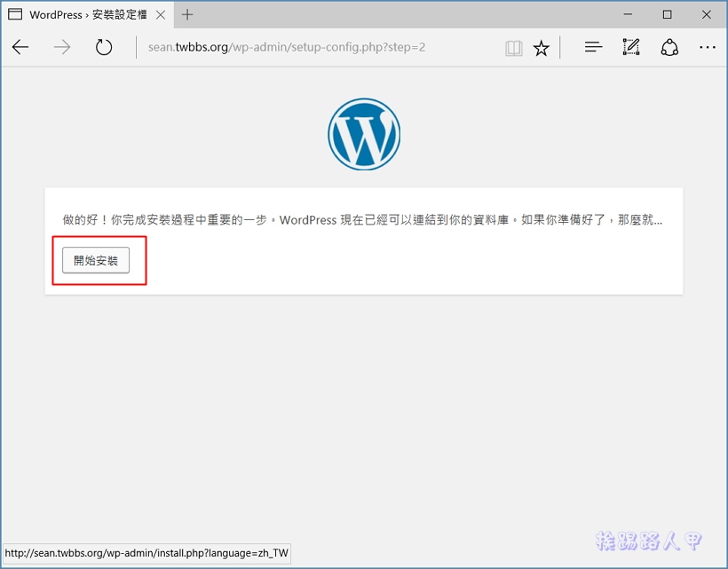
Task: Go back to the previous page
Action: (x=20, y=47)
